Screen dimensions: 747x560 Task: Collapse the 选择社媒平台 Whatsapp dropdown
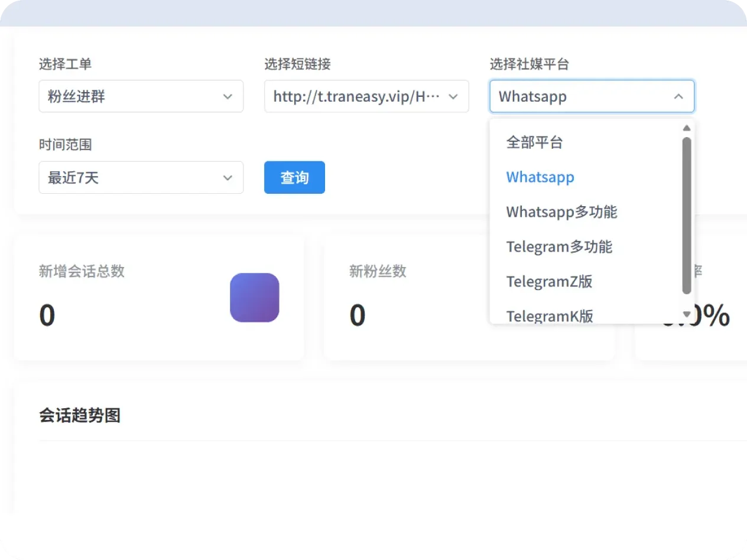(x=592, y=96)
